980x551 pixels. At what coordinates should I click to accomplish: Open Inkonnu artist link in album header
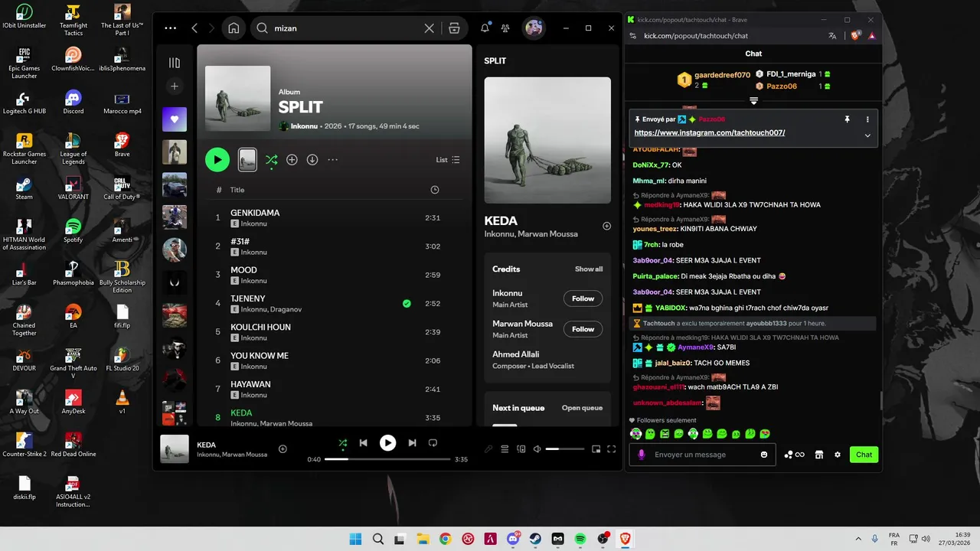[305, 126]
